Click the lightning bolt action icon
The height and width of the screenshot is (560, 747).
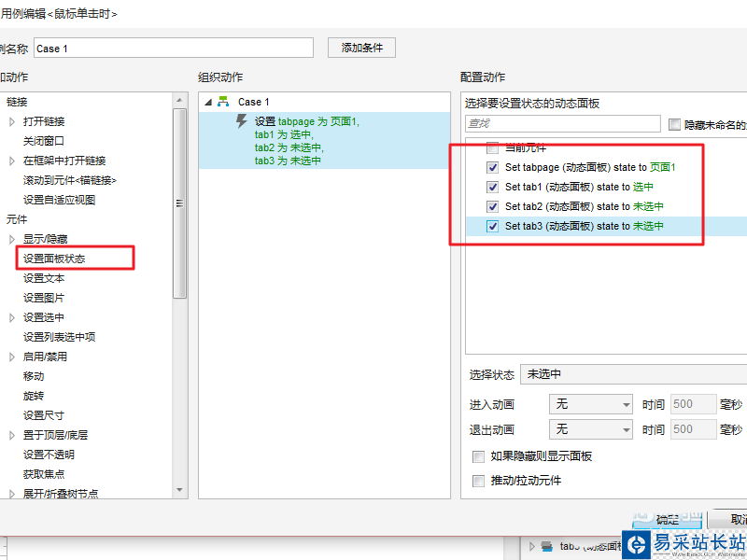point(241,121)
